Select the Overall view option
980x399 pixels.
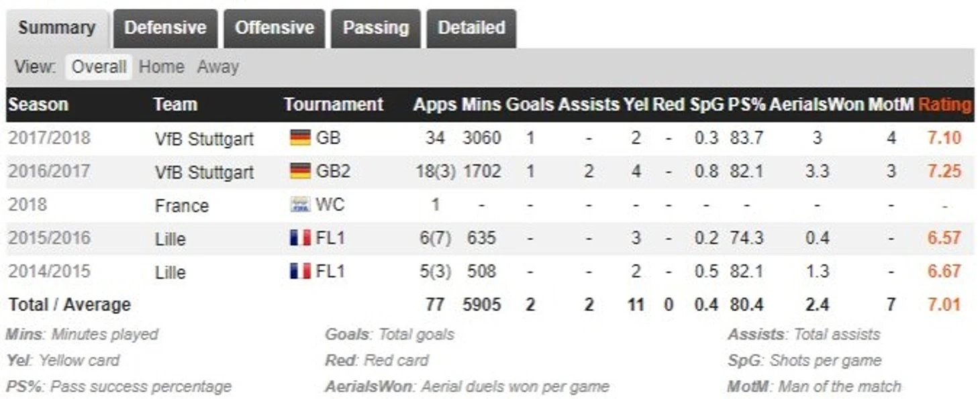(99, 67)
